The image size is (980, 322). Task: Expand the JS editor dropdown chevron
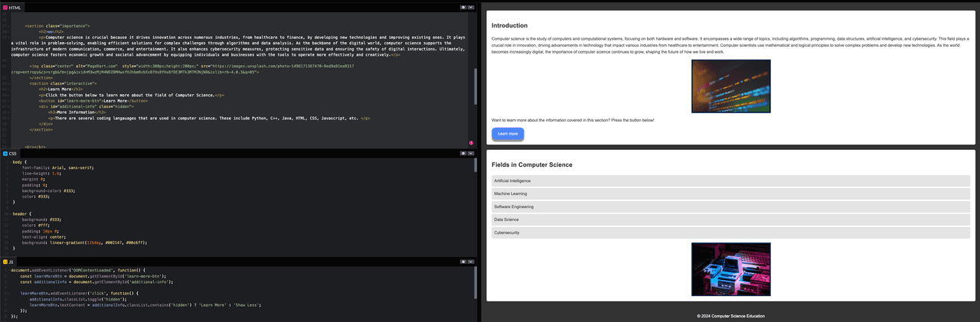[472, 262]
